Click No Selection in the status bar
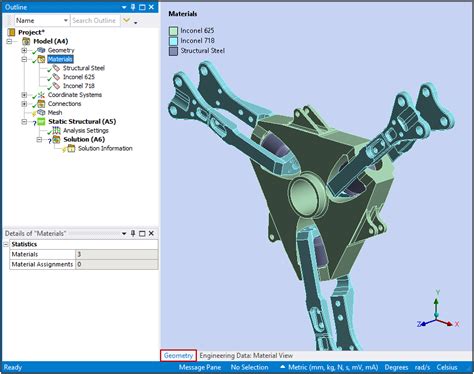 click(x=249, y=367)
